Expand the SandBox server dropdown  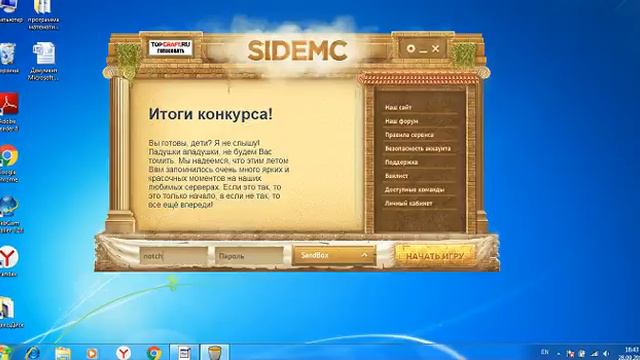click(334, 255)
